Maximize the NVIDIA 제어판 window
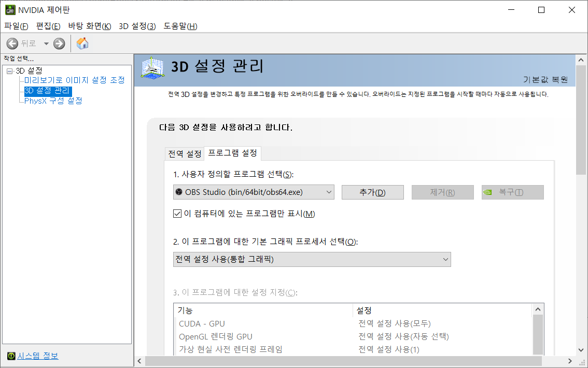 (x=541, y=10)
